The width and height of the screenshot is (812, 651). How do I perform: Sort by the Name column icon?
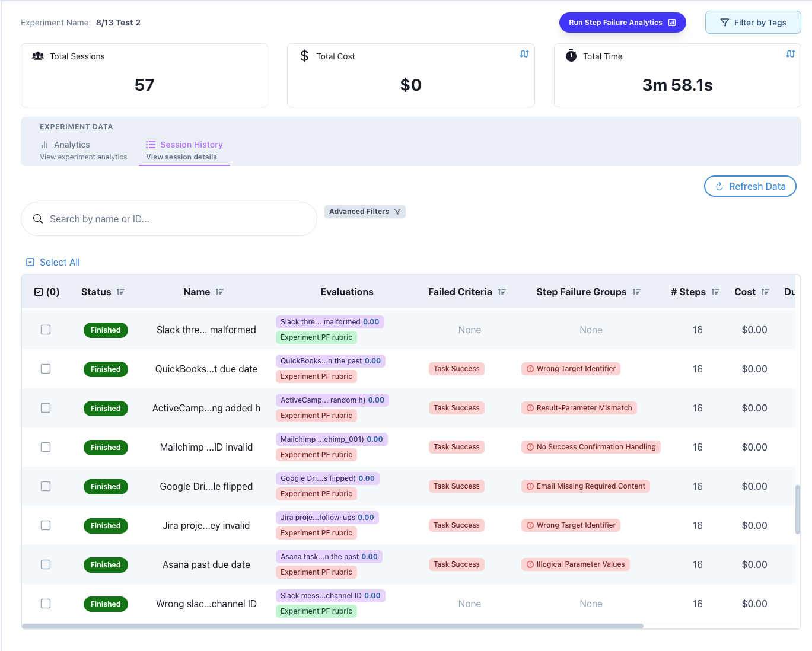pos(219,292)
